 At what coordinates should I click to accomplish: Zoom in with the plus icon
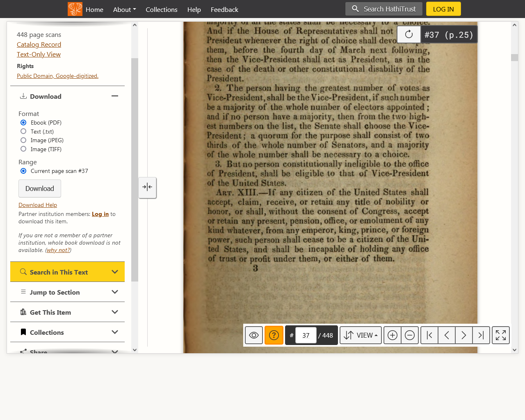(393, 335)
